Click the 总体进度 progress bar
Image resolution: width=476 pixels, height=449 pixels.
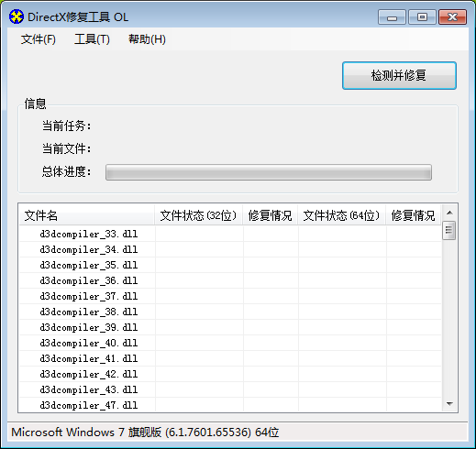tap(269, 172)
